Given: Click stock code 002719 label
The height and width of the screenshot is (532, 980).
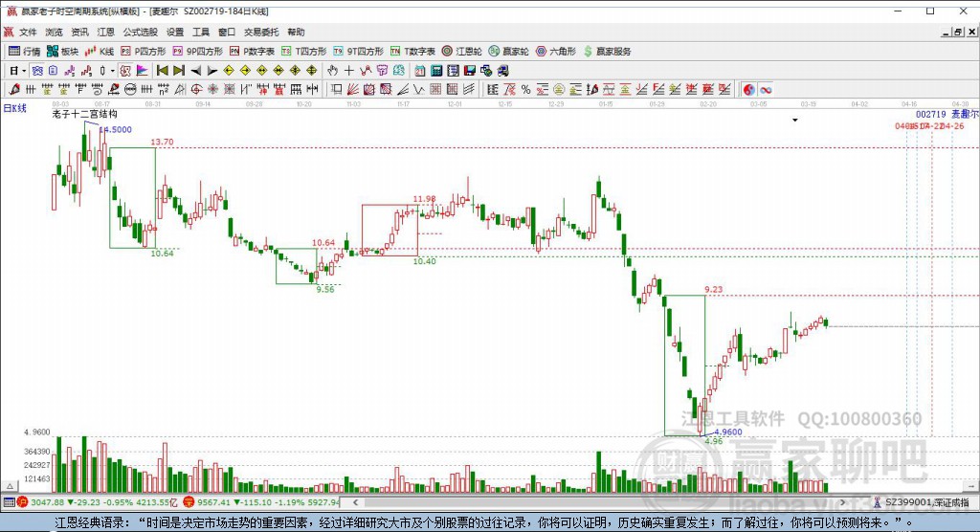Looking at the screenshot, I should point(930,115).
